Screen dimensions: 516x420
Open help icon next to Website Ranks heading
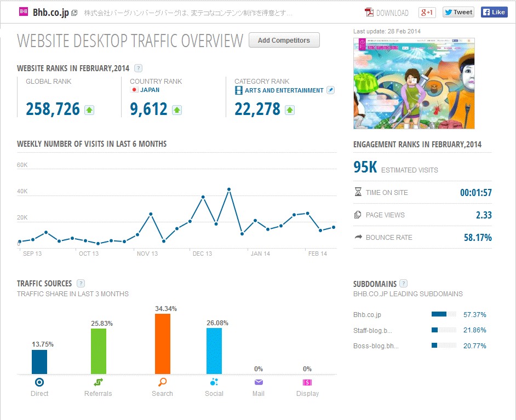pyautogui.click(x=139, y=68)
